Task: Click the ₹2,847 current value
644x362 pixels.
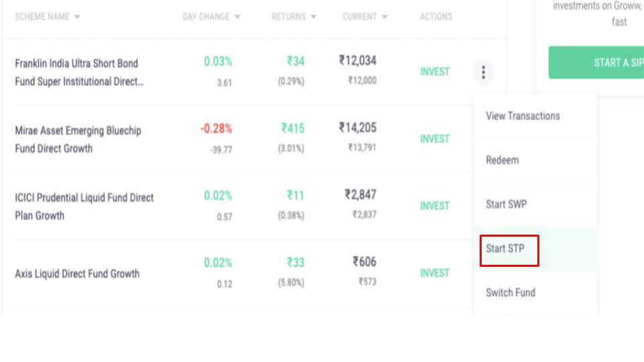Action: click(x=360, y=194)
